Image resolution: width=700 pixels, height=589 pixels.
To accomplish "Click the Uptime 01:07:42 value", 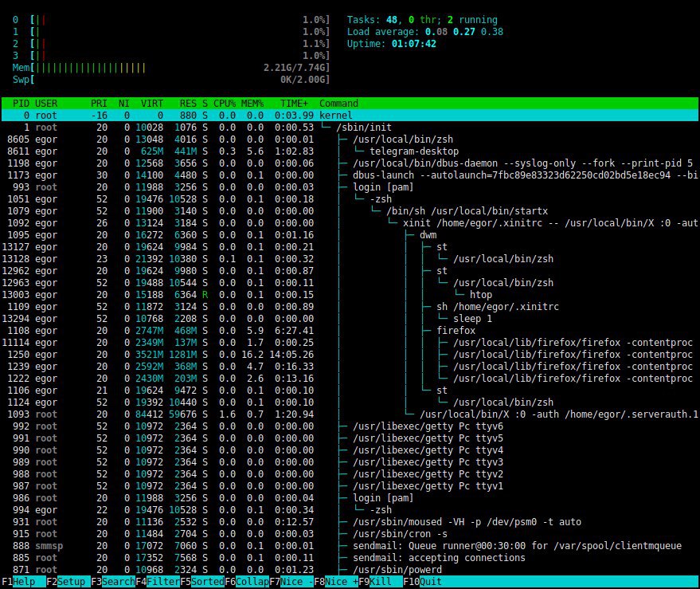I will 414,44.
